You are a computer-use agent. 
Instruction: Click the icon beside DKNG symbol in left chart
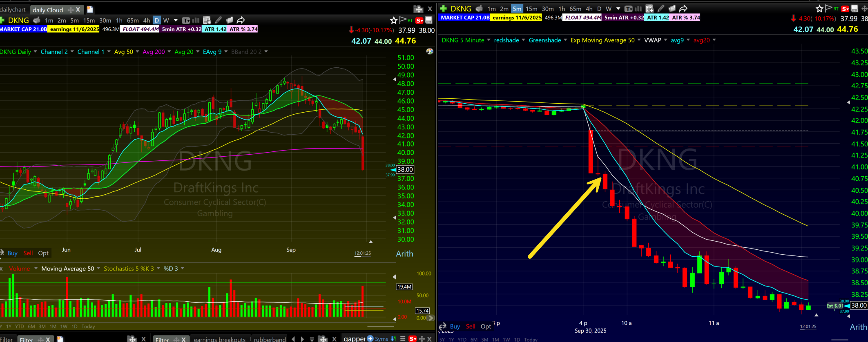point(37,20)
